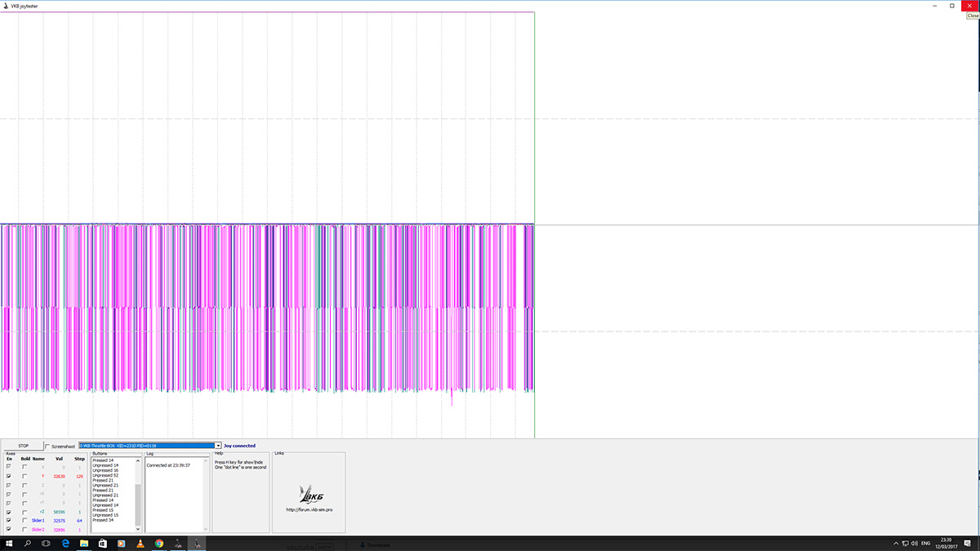This screenshot has height=551, width=980.
Task: Toggle the Bold checkbox for the rZ axis
Action: [24, 512]
